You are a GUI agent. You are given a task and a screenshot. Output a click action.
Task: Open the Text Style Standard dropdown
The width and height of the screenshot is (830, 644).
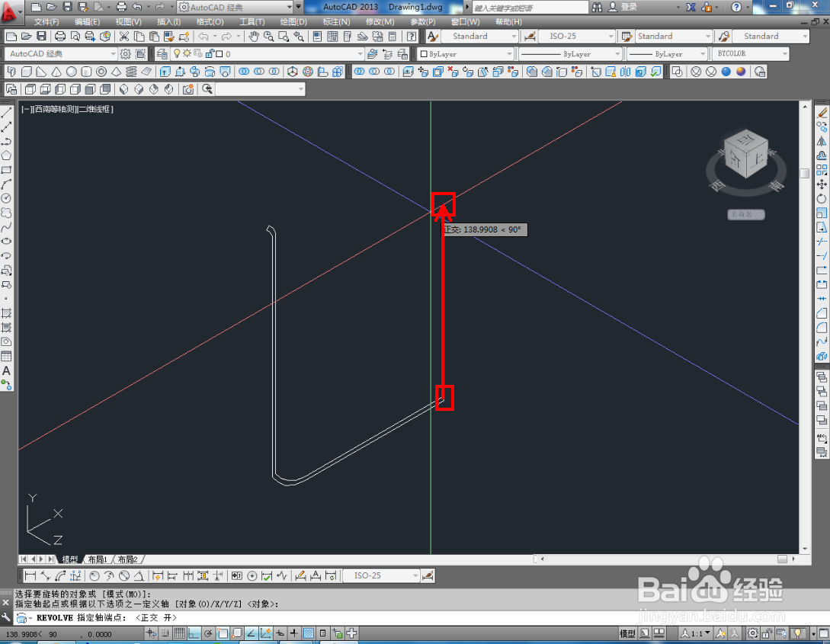(479, 36)
